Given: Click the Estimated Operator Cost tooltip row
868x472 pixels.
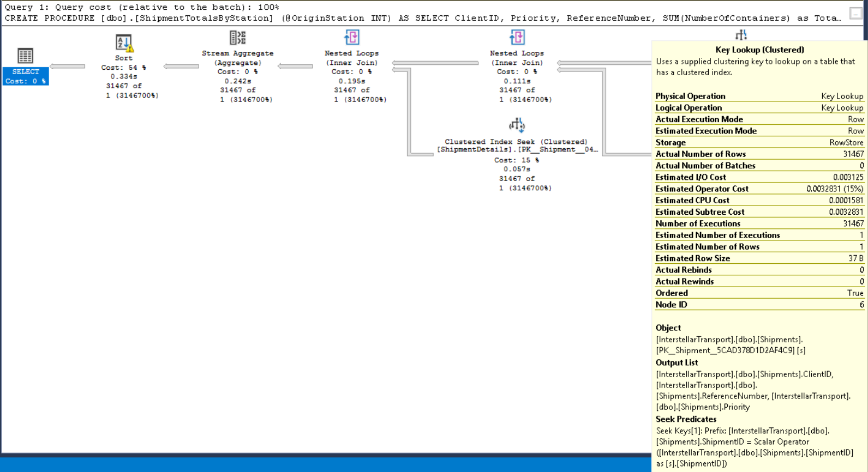Looking at the screenshot, I should [759, 189].
